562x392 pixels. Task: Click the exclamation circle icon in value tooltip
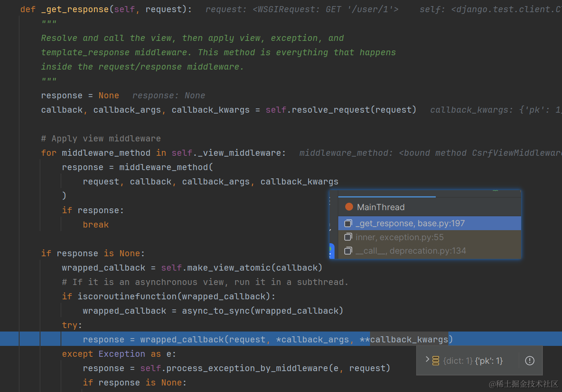coord(530,360)
